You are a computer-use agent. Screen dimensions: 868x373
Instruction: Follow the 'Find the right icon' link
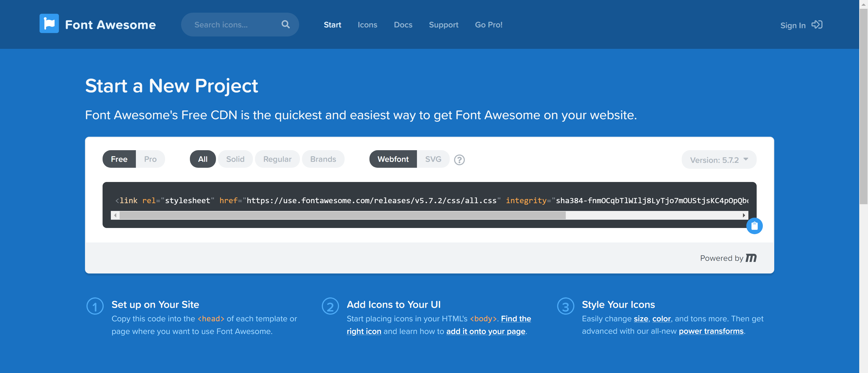[x=439, y=325]
